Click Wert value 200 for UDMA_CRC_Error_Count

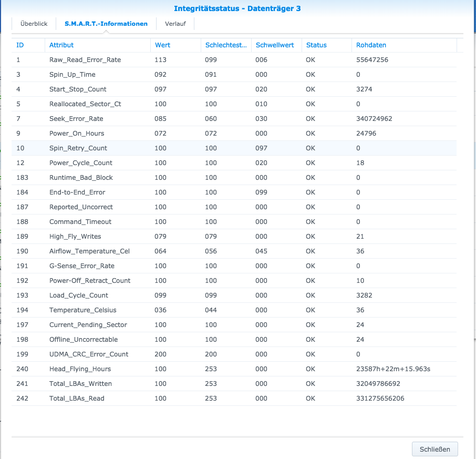[x=160, y=354]
